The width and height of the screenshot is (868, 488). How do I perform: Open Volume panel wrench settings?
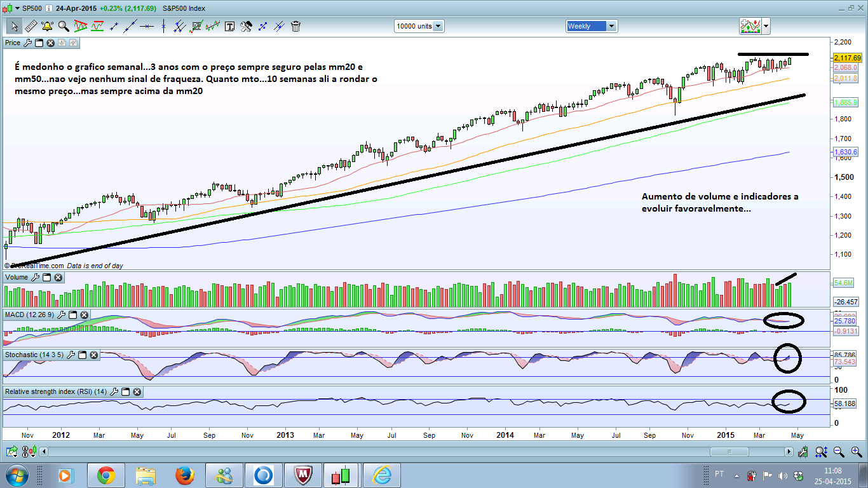(x=36, y=277)
